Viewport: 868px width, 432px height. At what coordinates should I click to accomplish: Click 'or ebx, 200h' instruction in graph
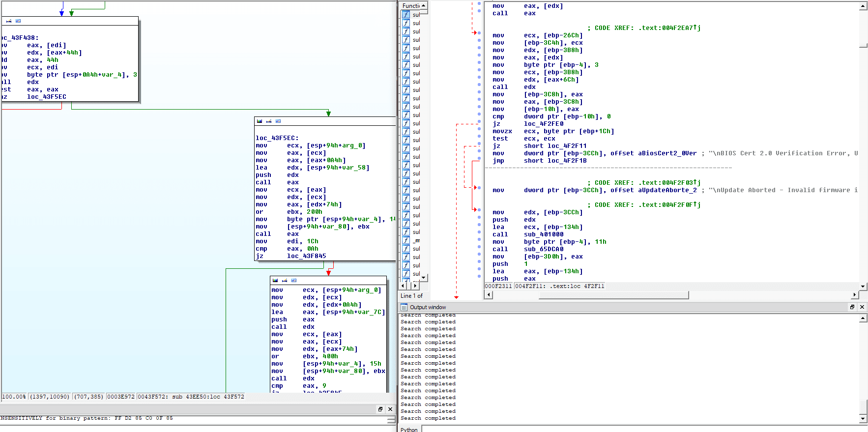click(289, 212)
